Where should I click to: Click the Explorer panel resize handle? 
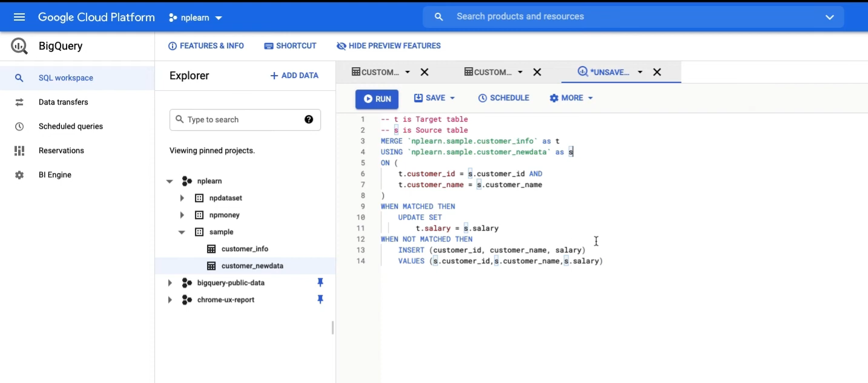coord(332,328)
